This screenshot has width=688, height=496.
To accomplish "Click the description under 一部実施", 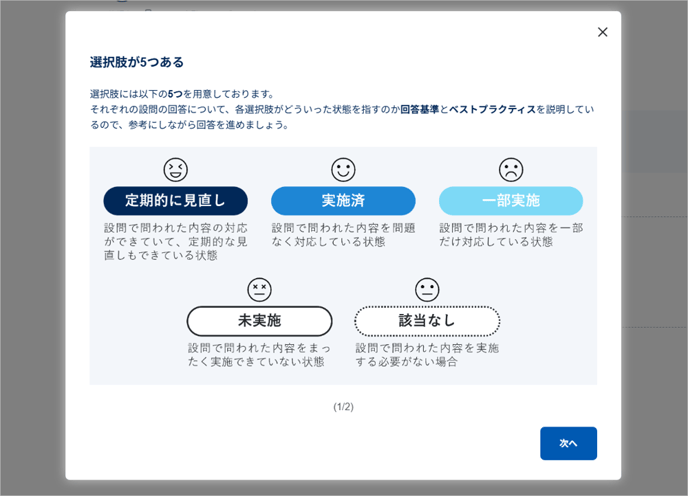I will pos(511,235).
